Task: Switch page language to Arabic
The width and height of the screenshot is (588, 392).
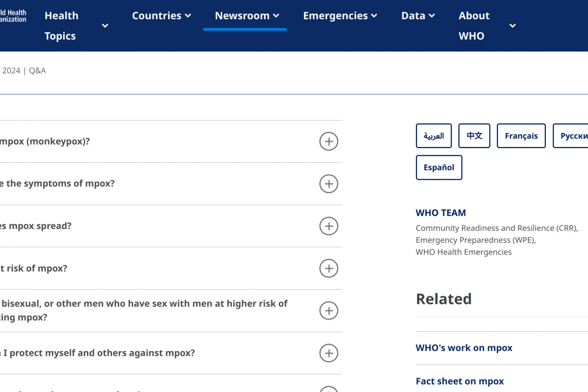Action: coord(434,136)
